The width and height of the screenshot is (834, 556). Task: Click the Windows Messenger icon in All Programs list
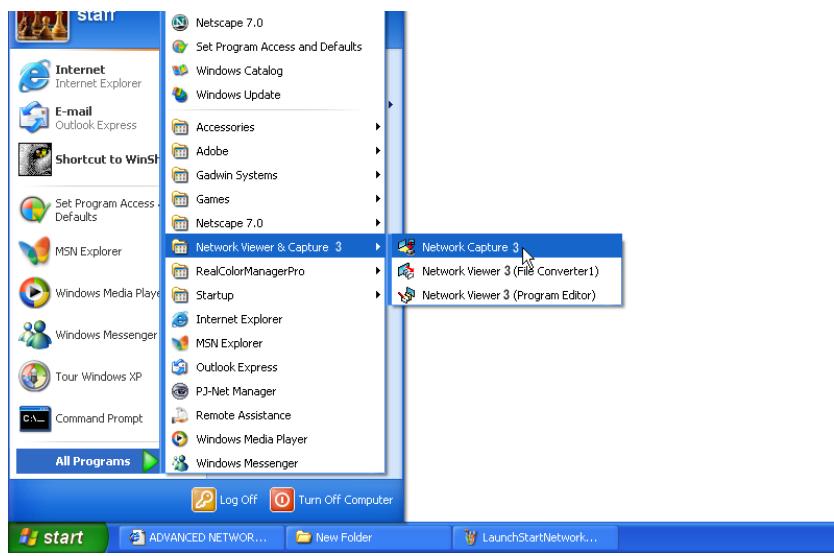tap(180, 463)
